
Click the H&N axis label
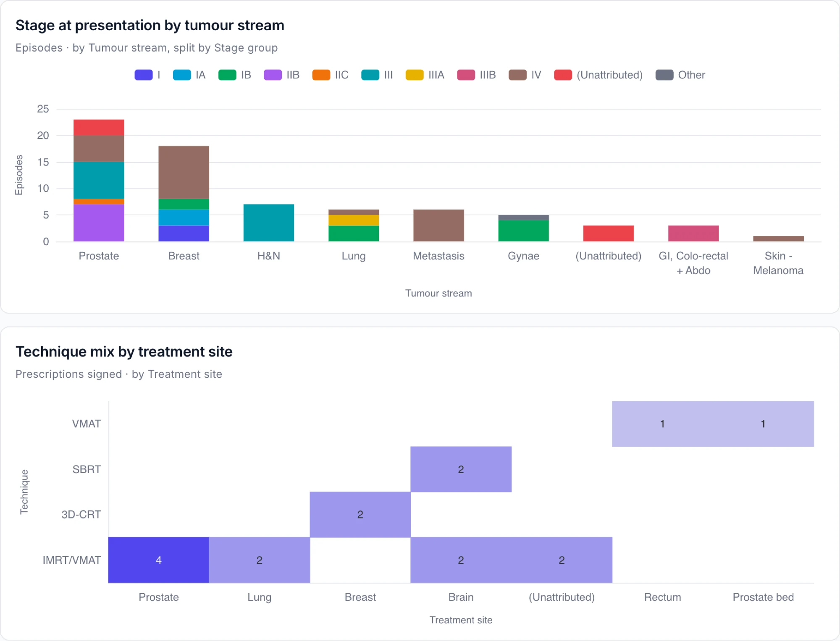point(269,256)
